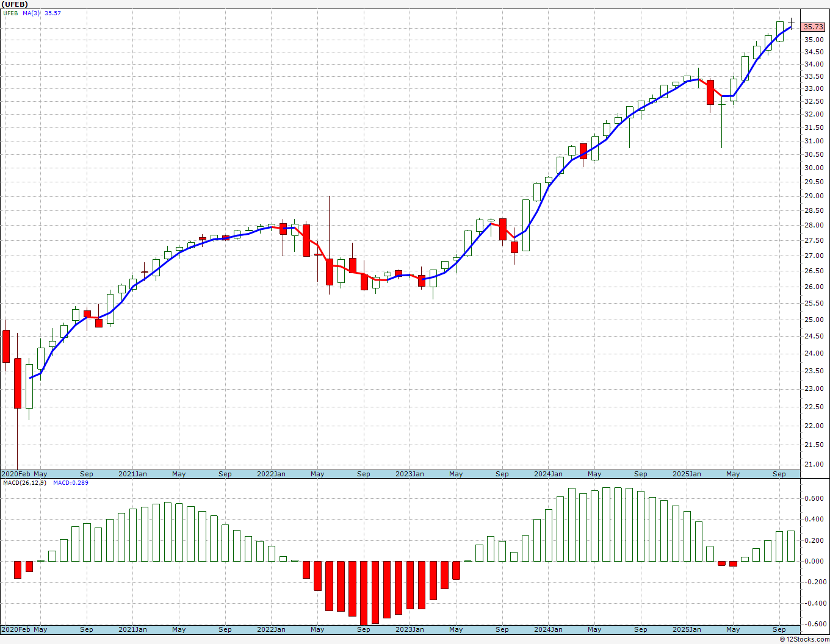Click the MA(3) moving average legend
The image size is (830, 644).
pyautogui.click(x=31, y=13)
